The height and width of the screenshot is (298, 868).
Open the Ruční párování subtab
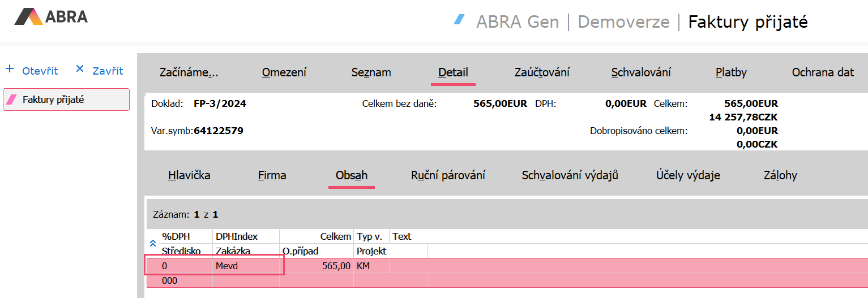(448, 175)
